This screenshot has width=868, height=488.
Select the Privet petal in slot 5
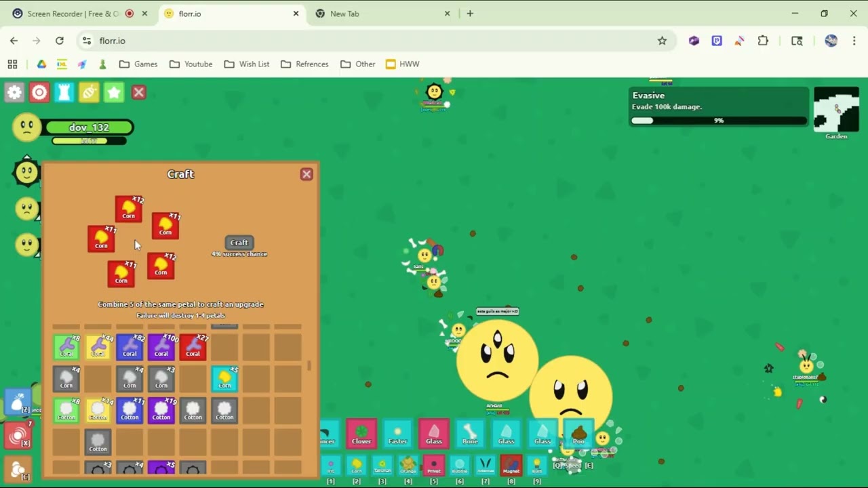click(x=434, y=465)
